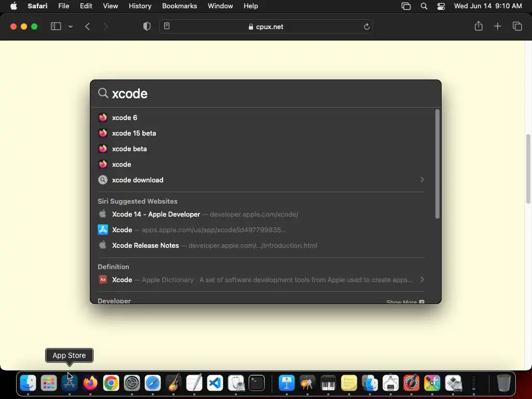Open the Share sheet in Safari toolbar
The width and height of the screenshot is (532, 399).
point(478,26)
